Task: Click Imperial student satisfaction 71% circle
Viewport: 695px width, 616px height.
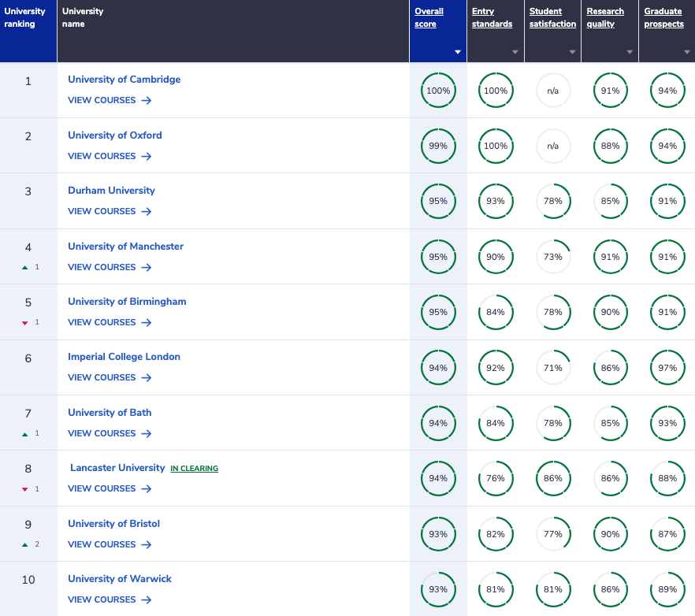Action: tap(552, 368)
